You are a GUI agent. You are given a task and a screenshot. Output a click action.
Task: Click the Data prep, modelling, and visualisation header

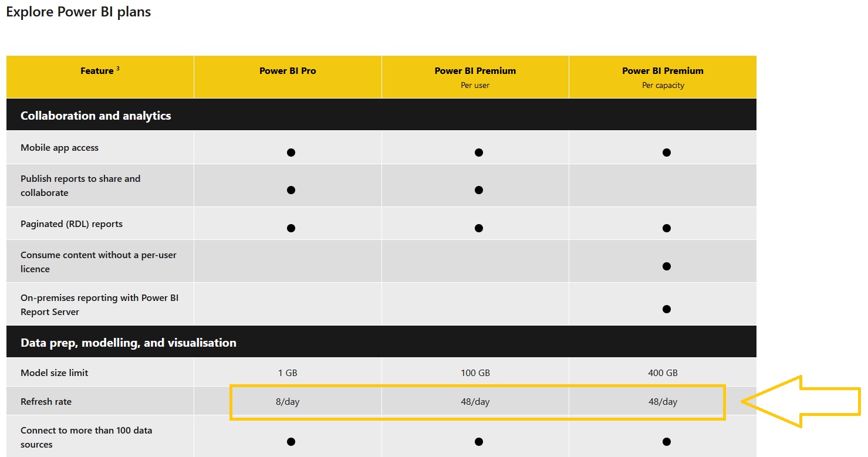(129, 343)
